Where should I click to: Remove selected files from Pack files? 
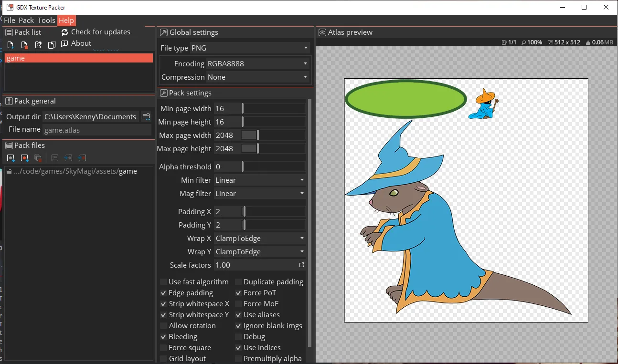(x=38, y=158)
